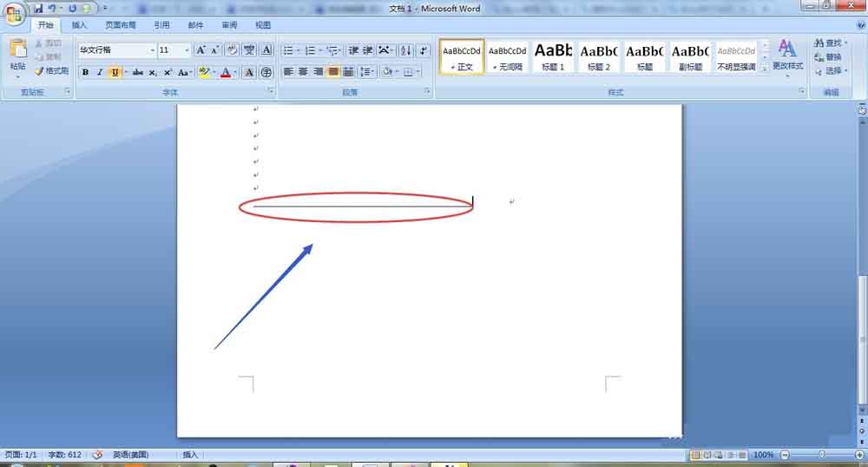Viewport: 868px width, 467px height.
Task: Click the Office button logo
Action: [14, 13]
